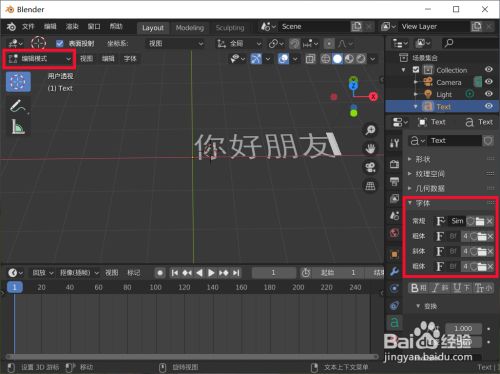Toggle Collection checkbox in outliner
Screen dimensions: 500x374
(x=416, y=70)
